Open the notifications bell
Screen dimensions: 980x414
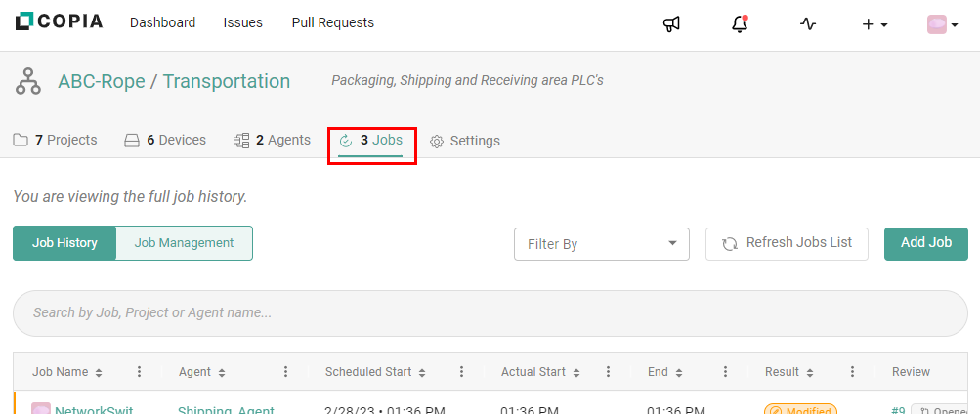[x=740, y=23]
